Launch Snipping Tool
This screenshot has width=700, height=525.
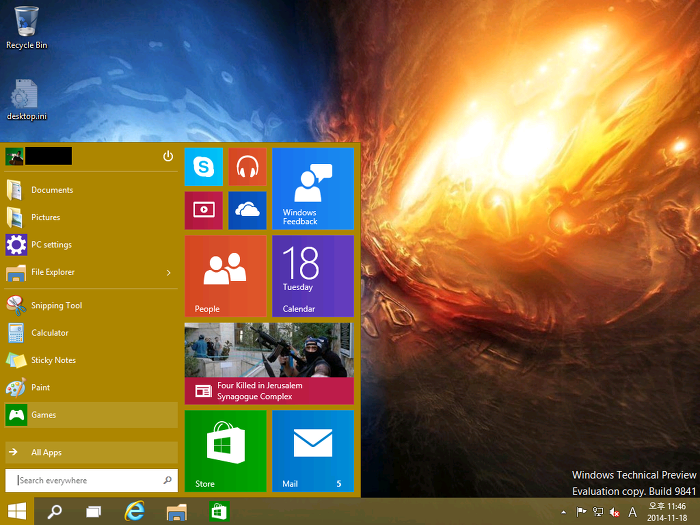pos(91,305)
